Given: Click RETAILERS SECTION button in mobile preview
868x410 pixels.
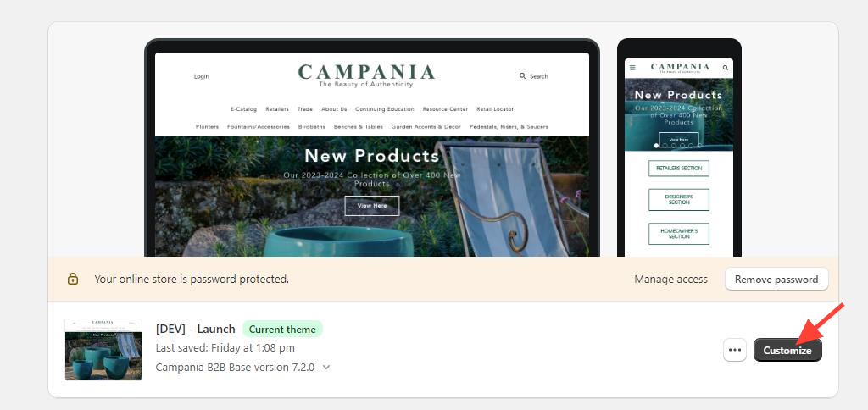Looking at the screenshot, I should click(x=679, y=169).
